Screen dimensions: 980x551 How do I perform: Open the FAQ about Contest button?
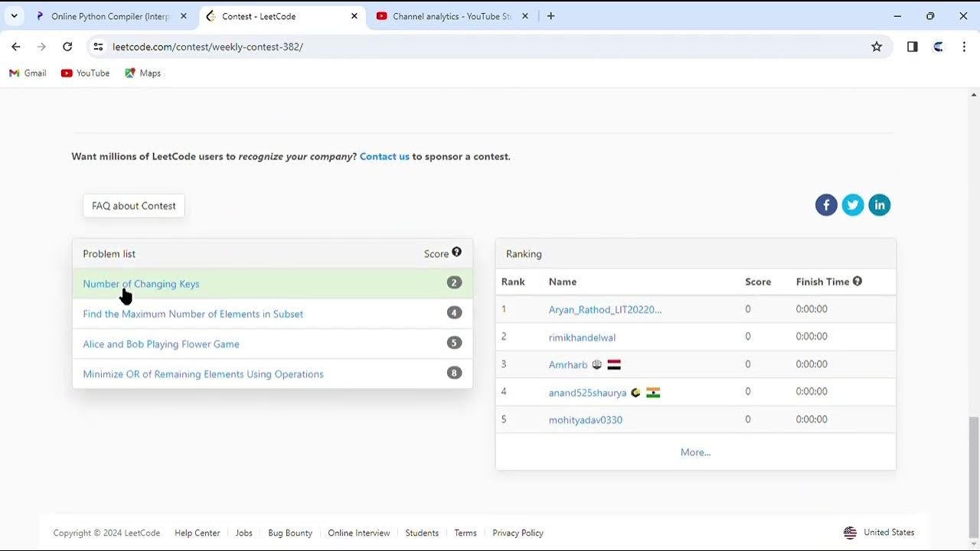click(134, 206)
